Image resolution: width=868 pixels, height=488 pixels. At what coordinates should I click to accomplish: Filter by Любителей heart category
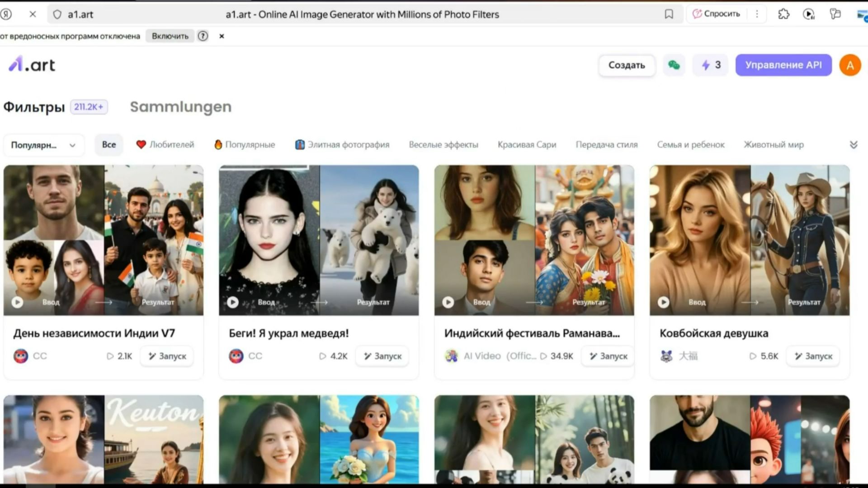pyautogui.click(x=165, y=145)
